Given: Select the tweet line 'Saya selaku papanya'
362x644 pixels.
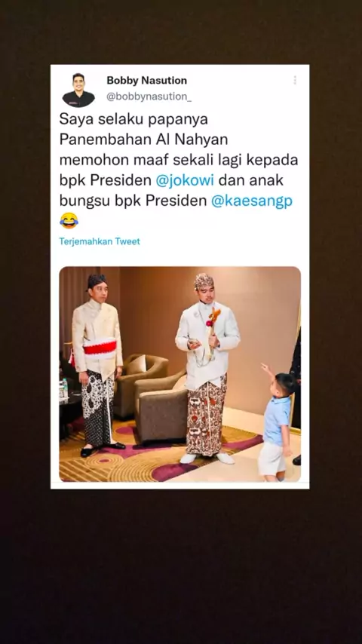Looking at the screenshot, I should [x=133, y=119].
